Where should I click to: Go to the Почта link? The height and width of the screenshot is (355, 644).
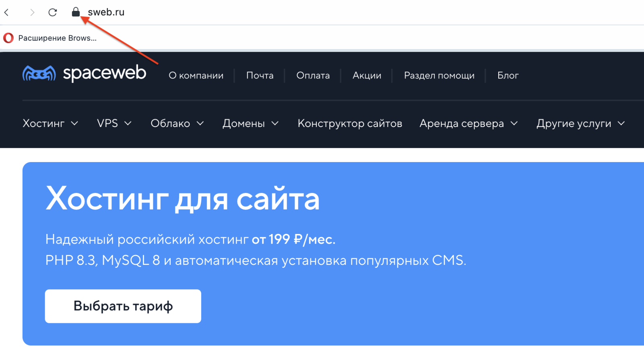tap(260, 76)
